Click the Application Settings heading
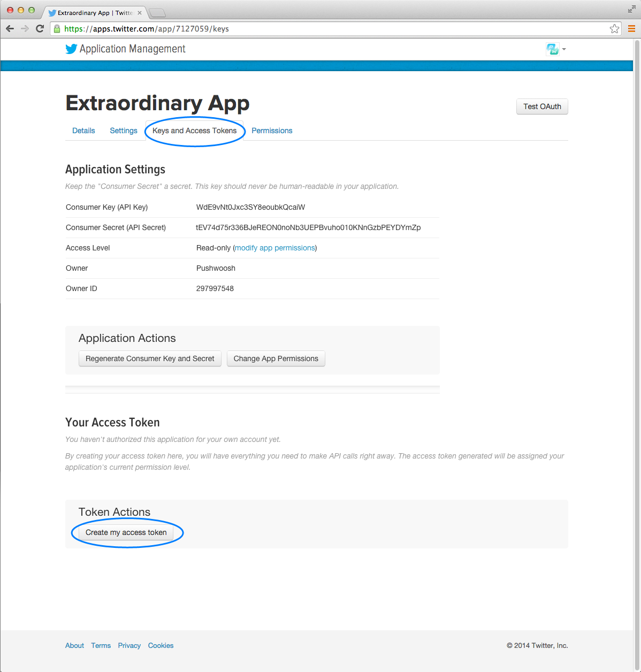 (x=115, y=170)
